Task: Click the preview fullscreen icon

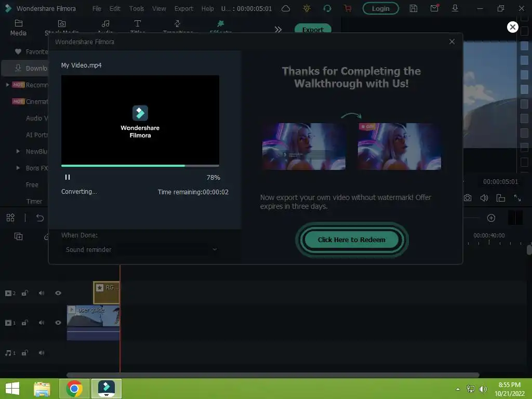Action: pyautogui.click(x=517, y=198)
